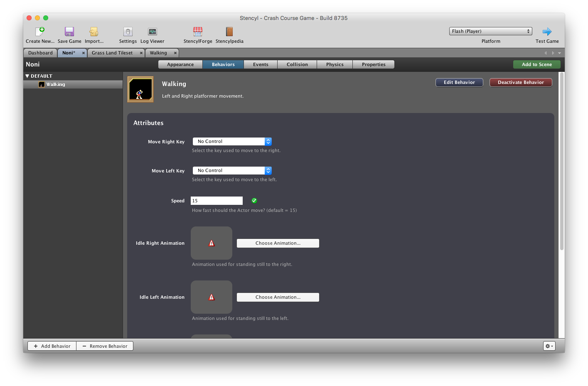Open the Physics section
The height and width of the screenshot is (386, 588).
tap(335, 64)
